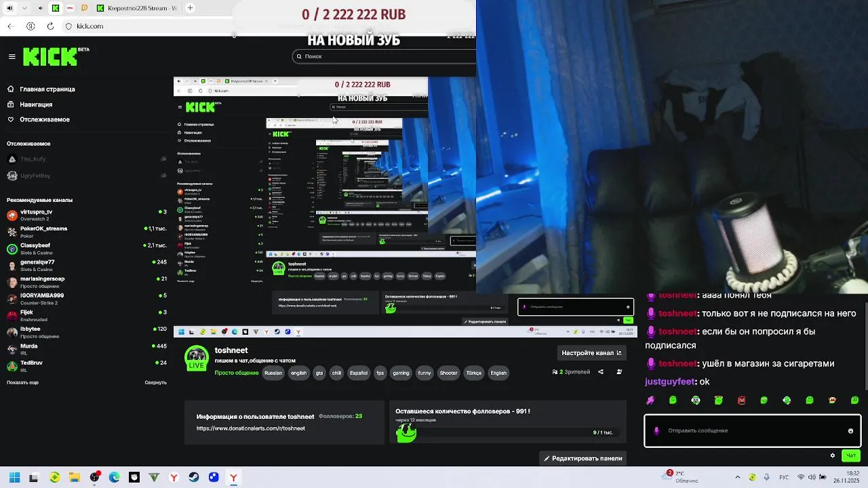Open recommended channel Classybeef

point(87,249)
